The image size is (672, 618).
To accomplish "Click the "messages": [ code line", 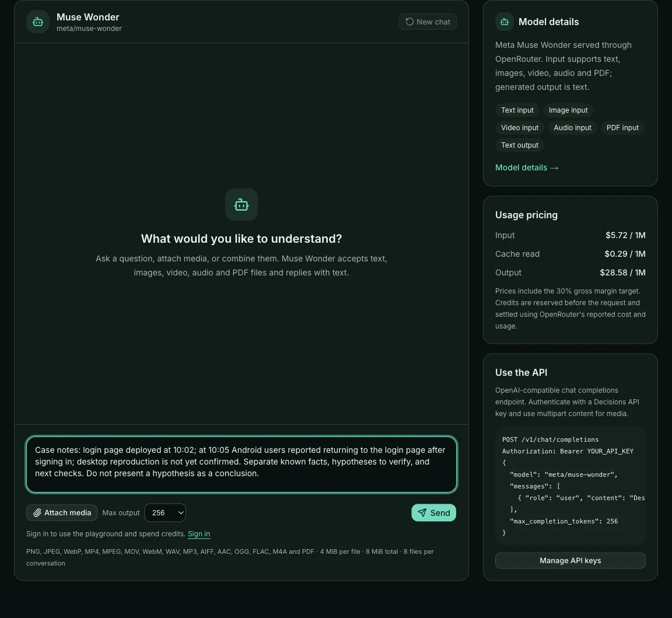I will pos(535,486).
